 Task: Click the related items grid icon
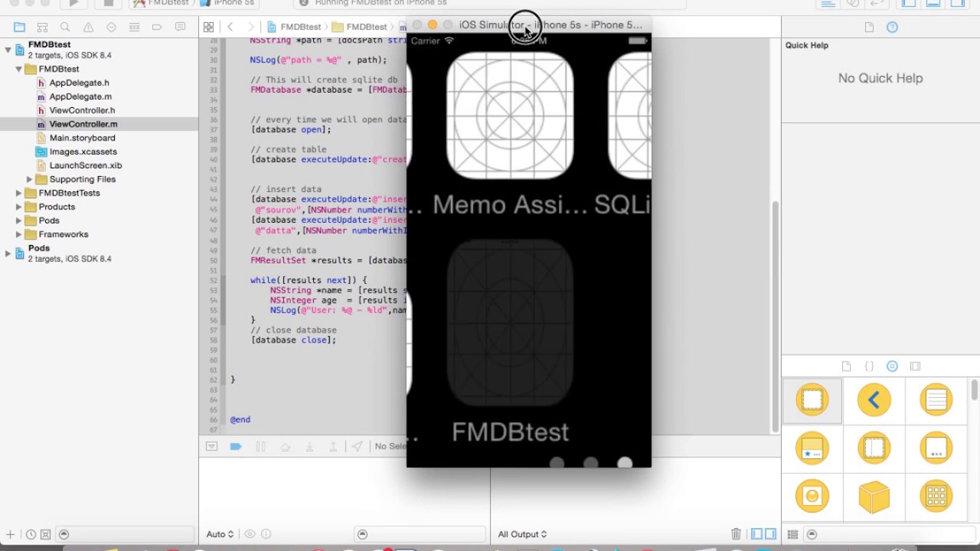click(x=208, y=27)
